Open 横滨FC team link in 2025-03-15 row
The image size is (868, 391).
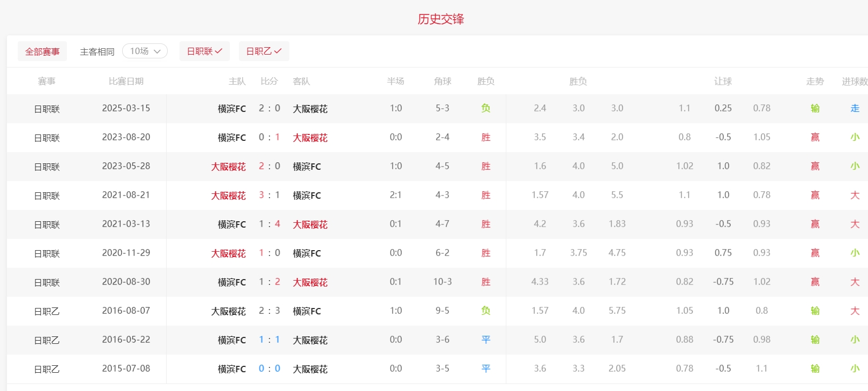(231, 109)
